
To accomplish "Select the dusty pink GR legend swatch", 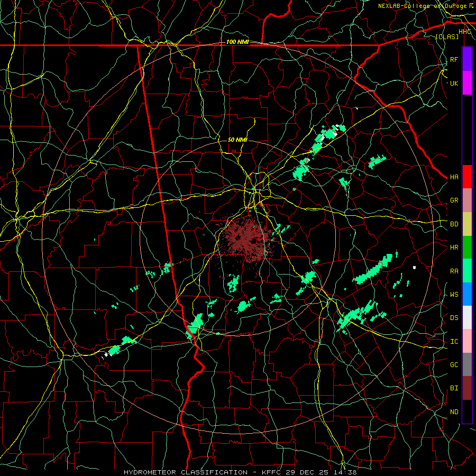I will (x=467, y=200).
